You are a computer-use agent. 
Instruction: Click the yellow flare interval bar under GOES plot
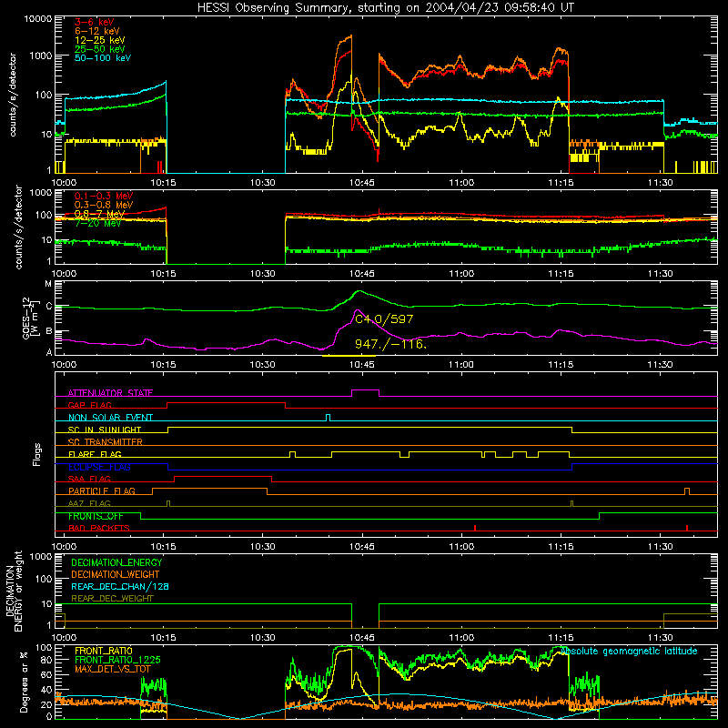(349, 356)
